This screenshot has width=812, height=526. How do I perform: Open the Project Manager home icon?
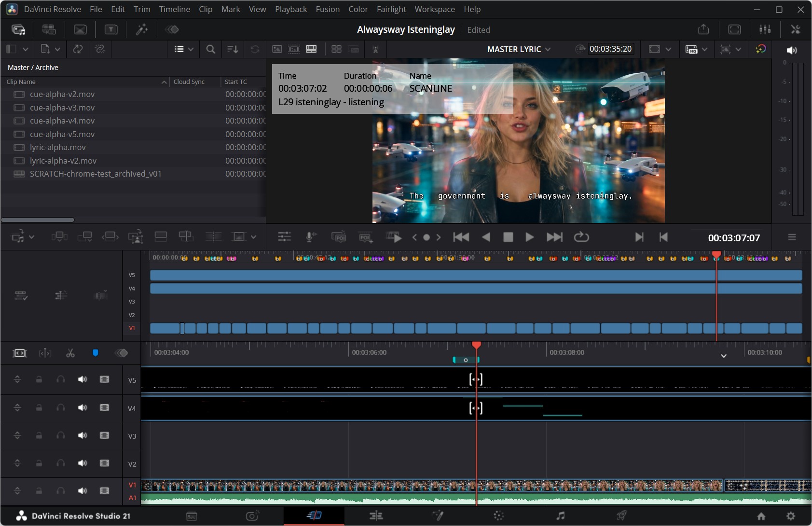pos(761,516)
